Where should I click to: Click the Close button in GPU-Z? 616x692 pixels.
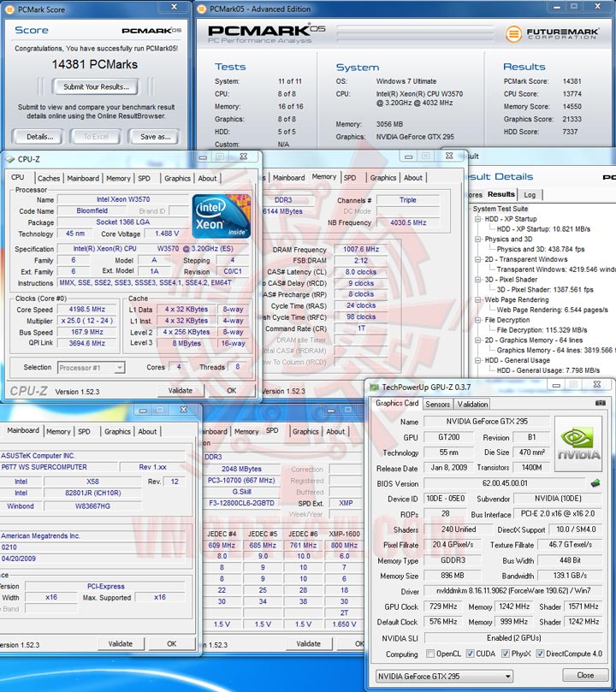(x=585, y=675)
